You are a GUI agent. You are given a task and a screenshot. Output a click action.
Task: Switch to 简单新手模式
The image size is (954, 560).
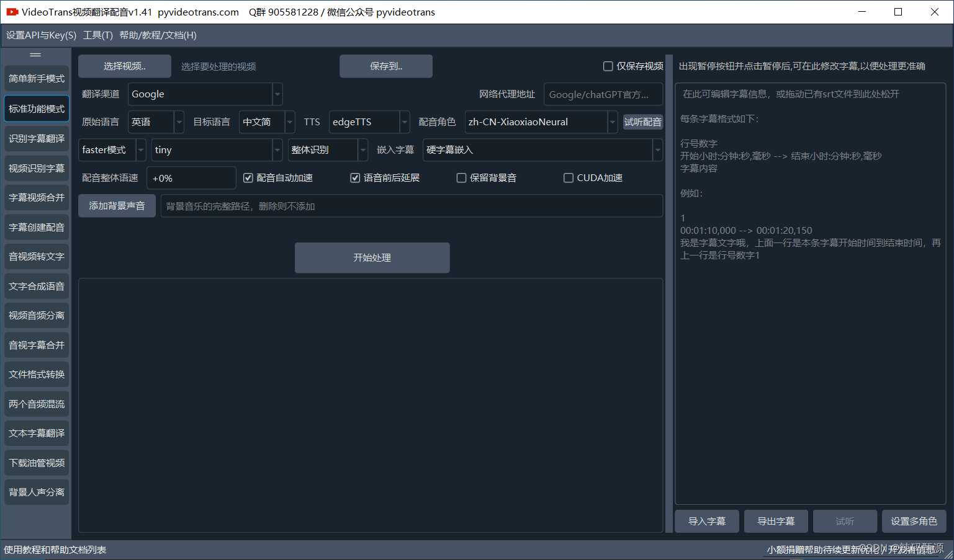coord(37,79)
